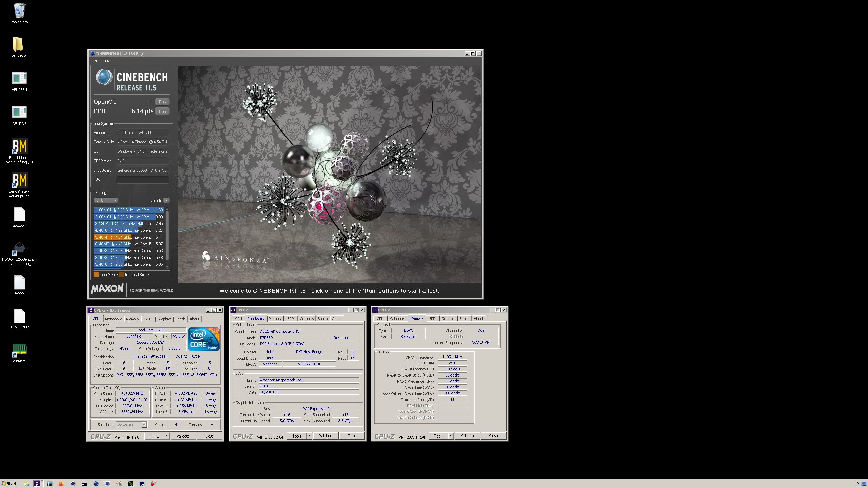The height and width of the screenshot is (488, 868).
Task: Open the Help menu in CINEBENCH
Action: tap(105, 60)
